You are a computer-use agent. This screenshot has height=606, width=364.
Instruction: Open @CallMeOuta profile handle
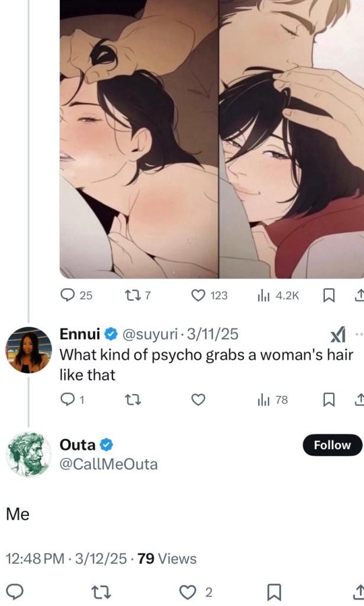tap(109, 465)
